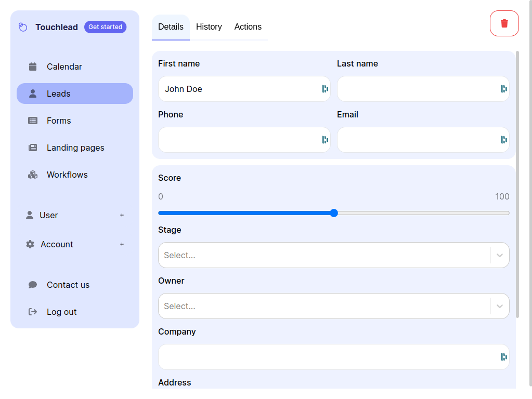The width and height of the screenshot is (532, 399).
Task: Click the Account gear icon
Action: click(x=30, y=244)
